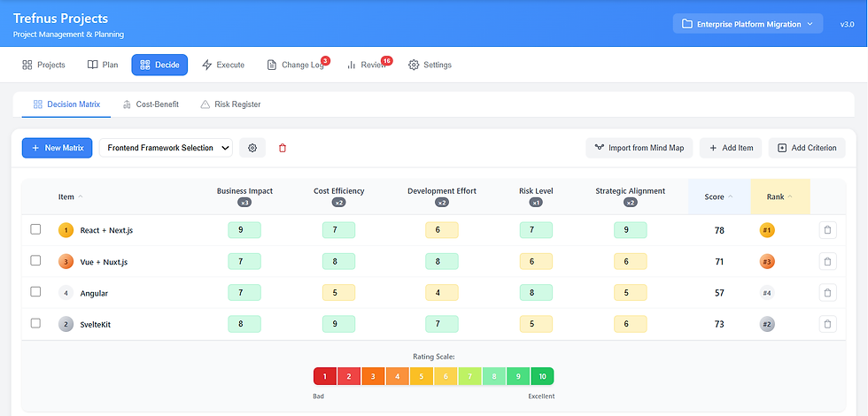
Task: Click the Change Log notification badge 3
Action: tap(326, 60)
